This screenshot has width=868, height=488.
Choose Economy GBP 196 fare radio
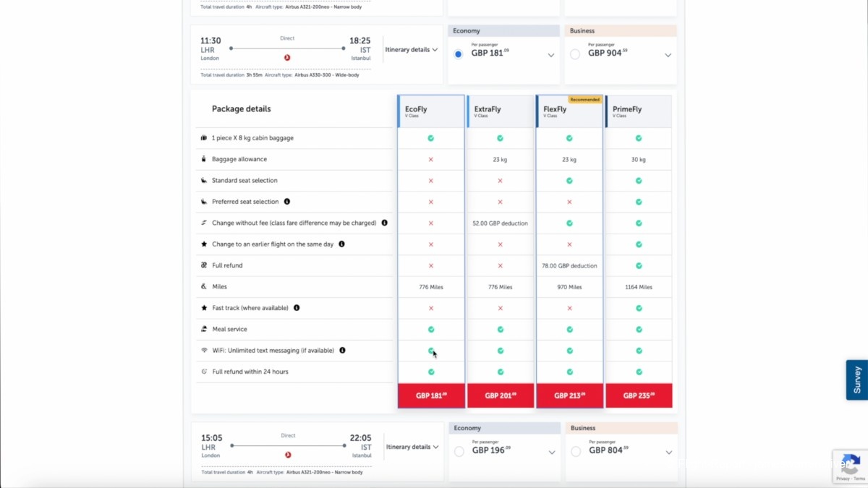click(459, 452)
